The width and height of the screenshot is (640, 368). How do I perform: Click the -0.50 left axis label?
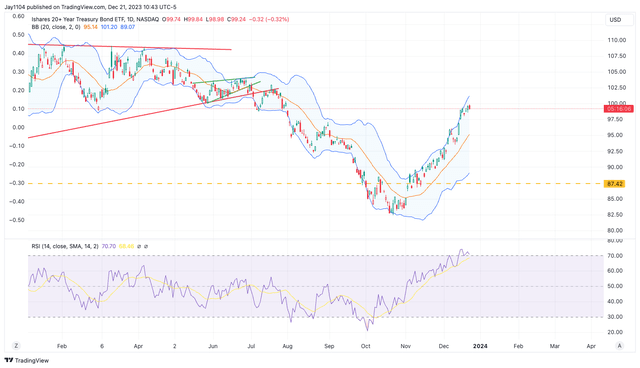click(17, 220)
